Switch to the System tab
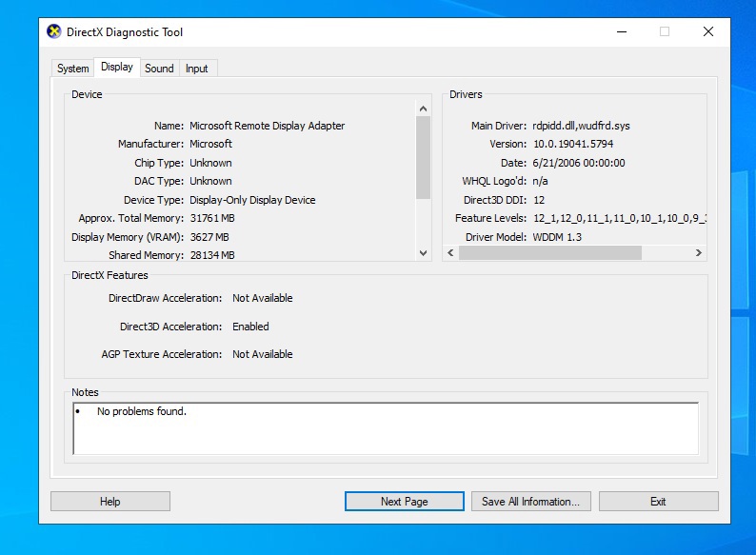756x555 pixels. [x=72, y=69]
